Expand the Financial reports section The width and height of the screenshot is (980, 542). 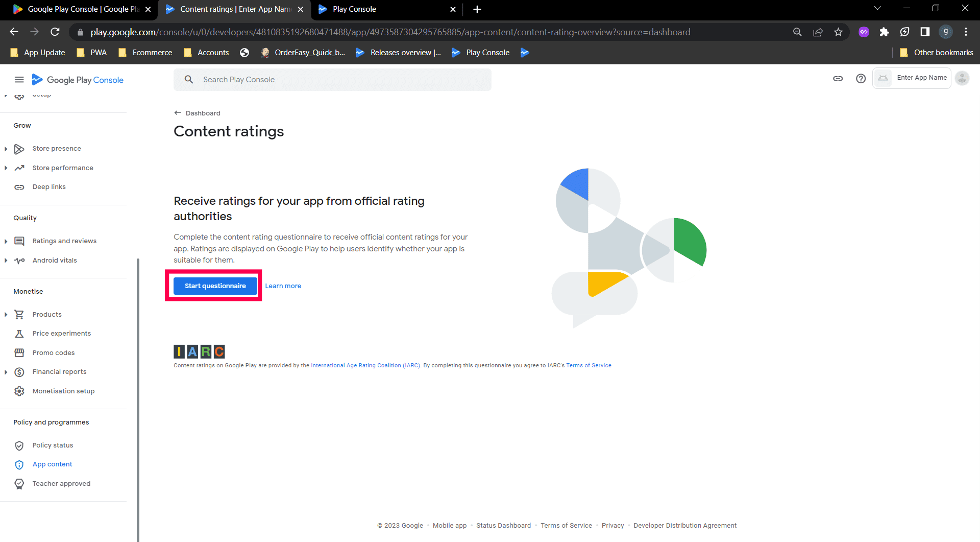6,372
